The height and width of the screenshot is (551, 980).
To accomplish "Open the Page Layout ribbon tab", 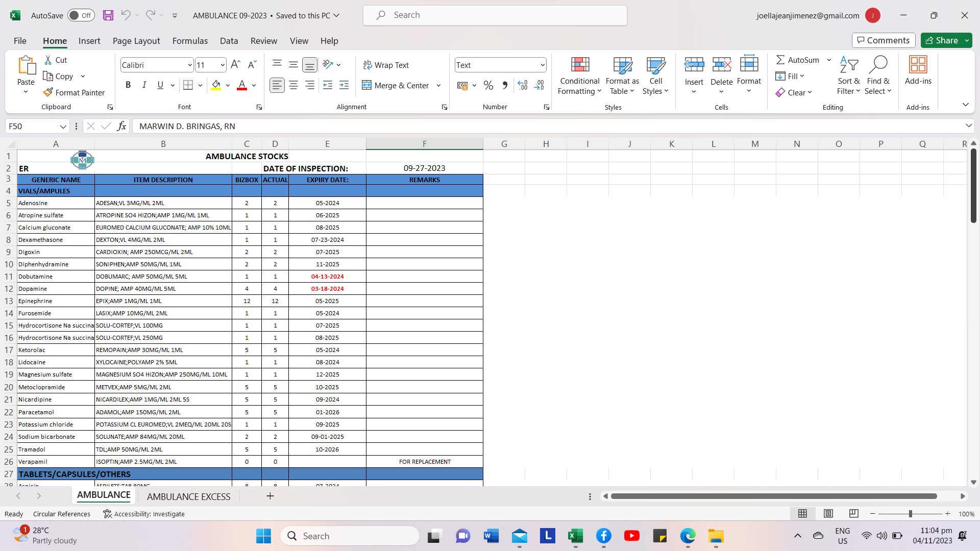I will (x=136, y=41).
